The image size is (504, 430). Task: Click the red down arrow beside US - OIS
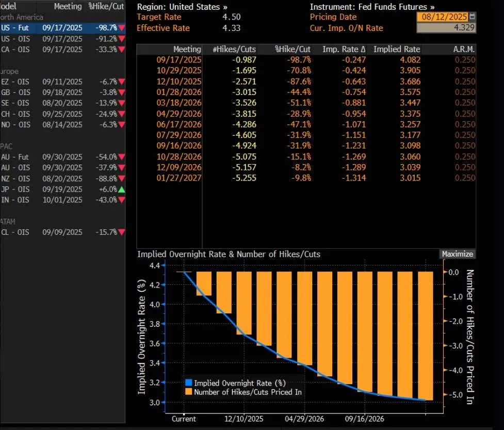[x=121, y=39]
